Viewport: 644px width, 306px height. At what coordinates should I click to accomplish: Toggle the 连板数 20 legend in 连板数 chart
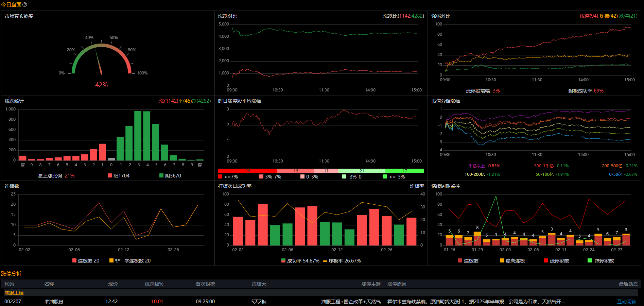[x=86, y=261]
